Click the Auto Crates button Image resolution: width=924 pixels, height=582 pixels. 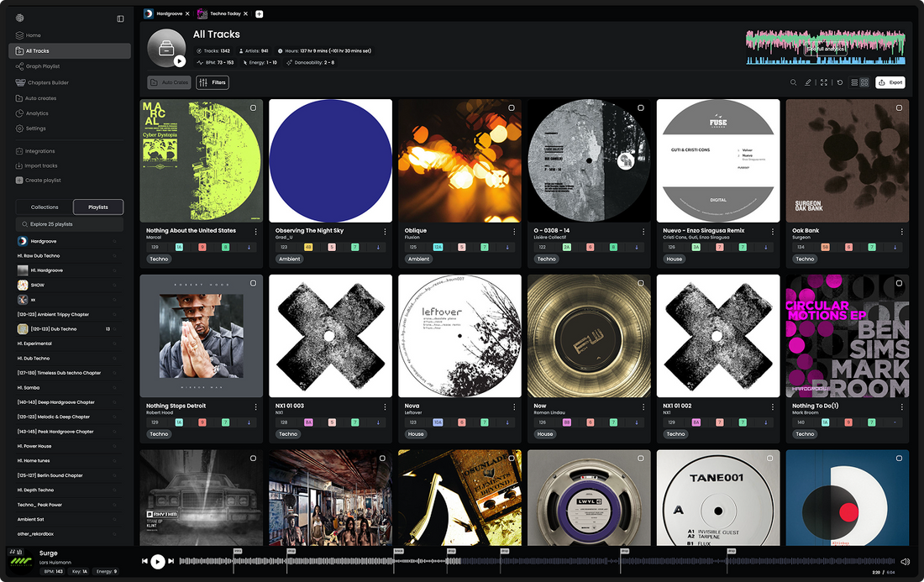pyautogui.click(x=170, y=82)
